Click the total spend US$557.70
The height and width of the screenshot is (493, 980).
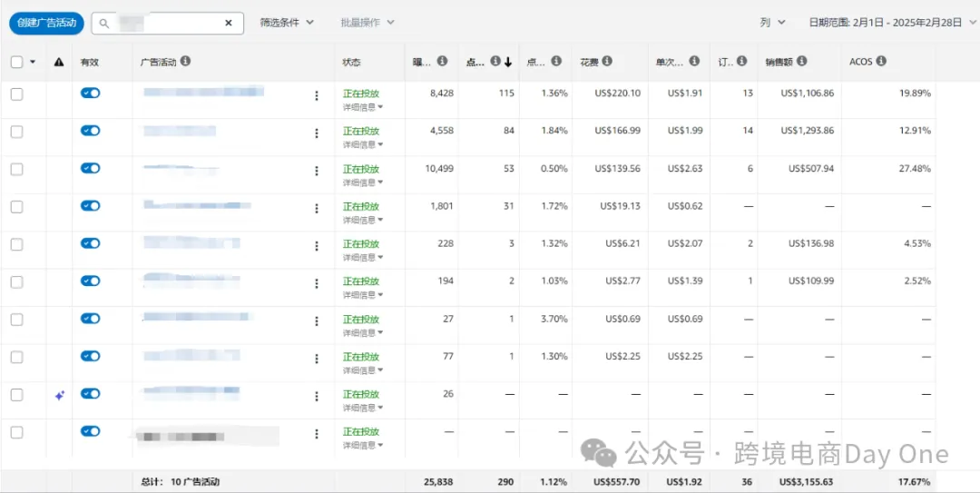tap(618, 482)
